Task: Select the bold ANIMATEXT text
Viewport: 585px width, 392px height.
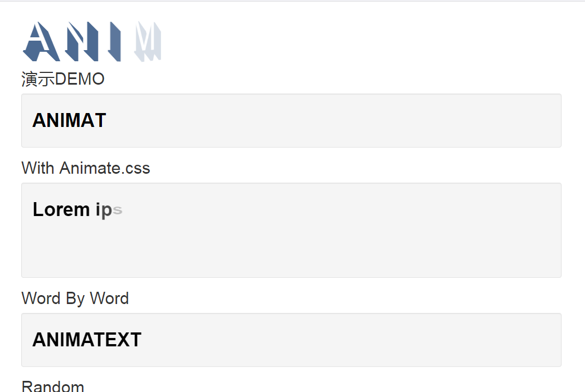Action: (87, 340)
